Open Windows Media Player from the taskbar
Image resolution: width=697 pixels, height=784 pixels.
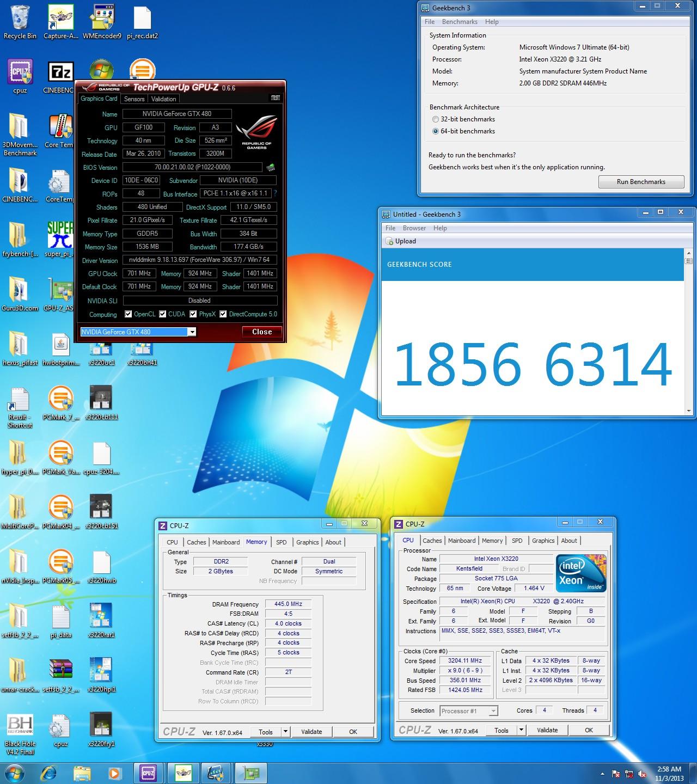[x=114, y=773]
